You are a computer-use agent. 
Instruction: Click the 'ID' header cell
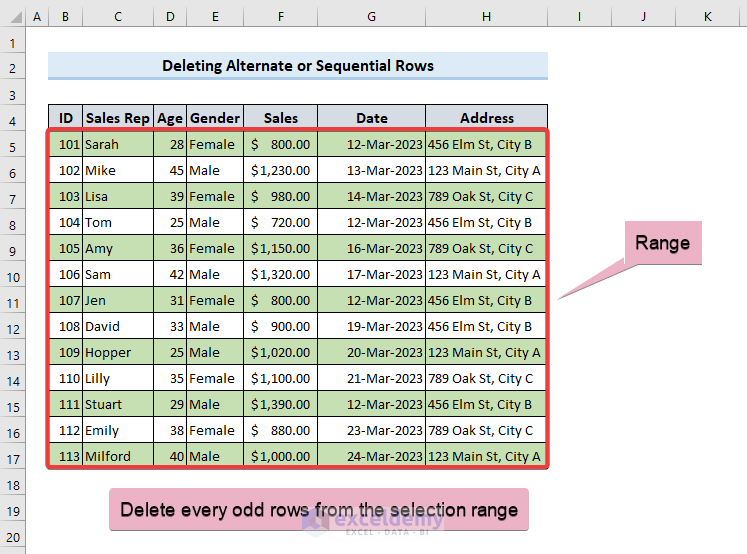[x=65, y=118]
